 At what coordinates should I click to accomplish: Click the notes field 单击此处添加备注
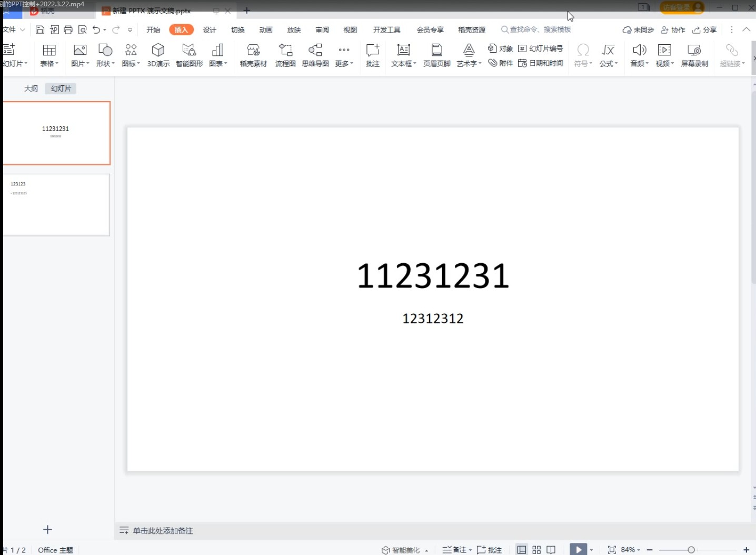pos(163,531)
